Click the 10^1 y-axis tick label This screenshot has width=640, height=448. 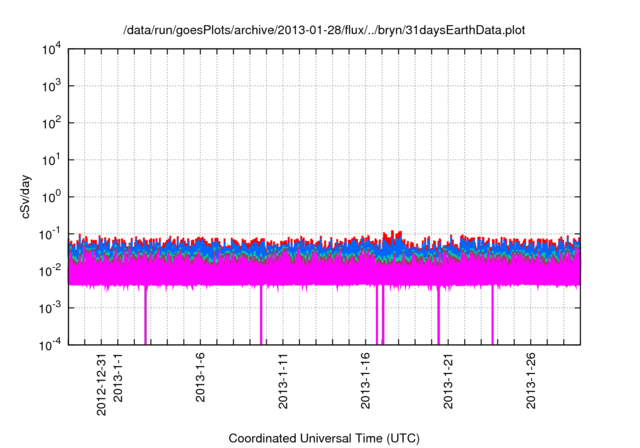tap(52, 160)
